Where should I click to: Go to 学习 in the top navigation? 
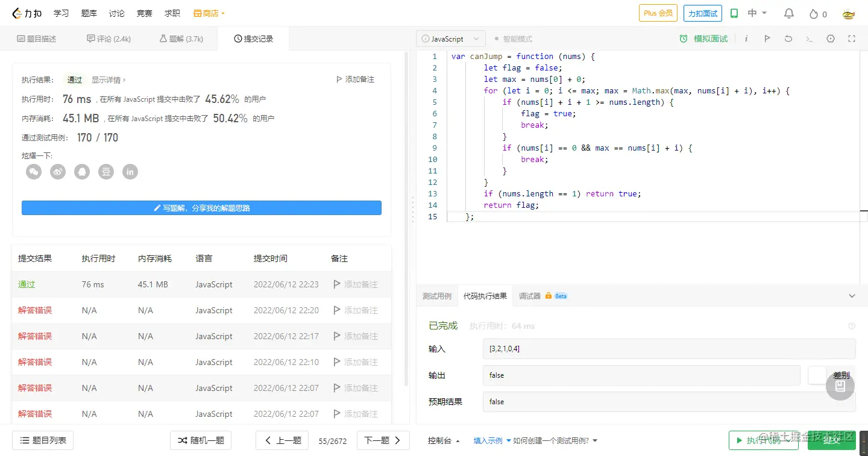[x=61, y=13]
